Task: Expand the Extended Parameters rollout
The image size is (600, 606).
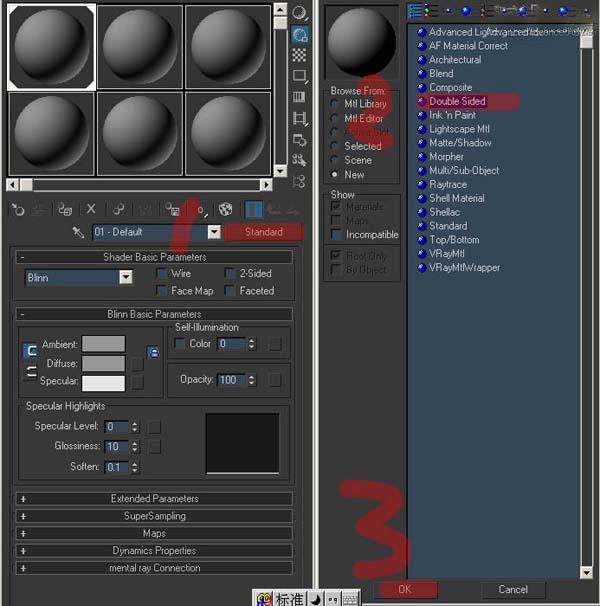Action: coord(154,499)
